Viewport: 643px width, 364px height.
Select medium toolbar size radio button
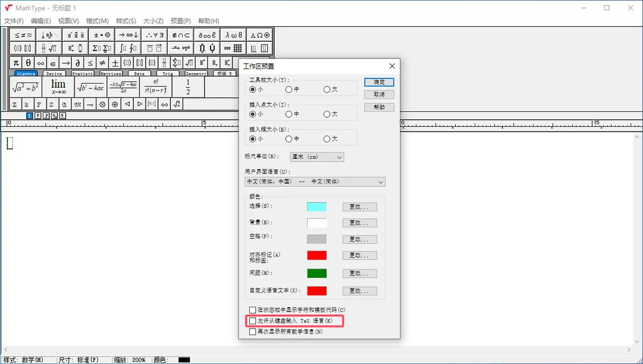coord(289,89)
